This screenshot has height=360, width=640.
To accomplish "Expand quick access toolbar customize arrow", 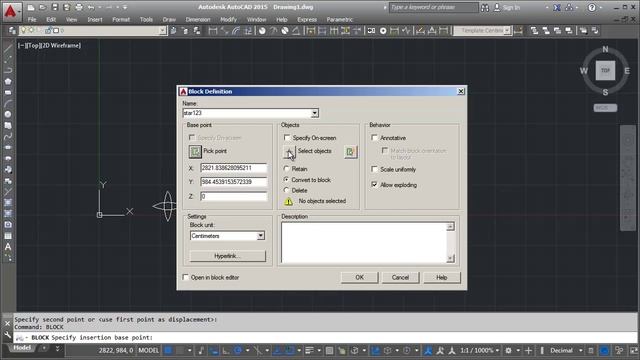I will pyautogui.click(x=125, y=7).
